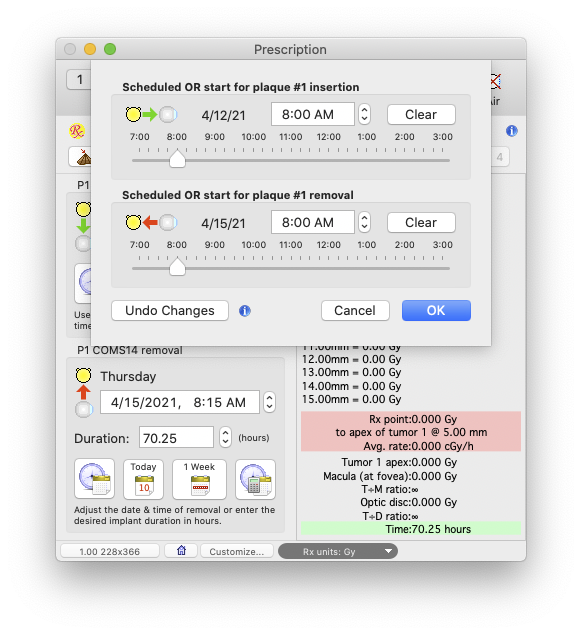
Task: Open the Rx units: Gy dropdown
Action: tap(338, 551)
